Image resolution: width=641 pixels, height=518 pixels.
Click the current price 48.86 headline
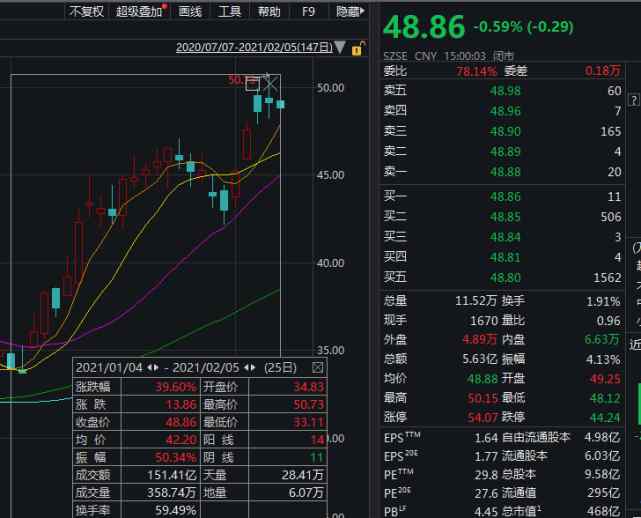click(x=424, y=27)
